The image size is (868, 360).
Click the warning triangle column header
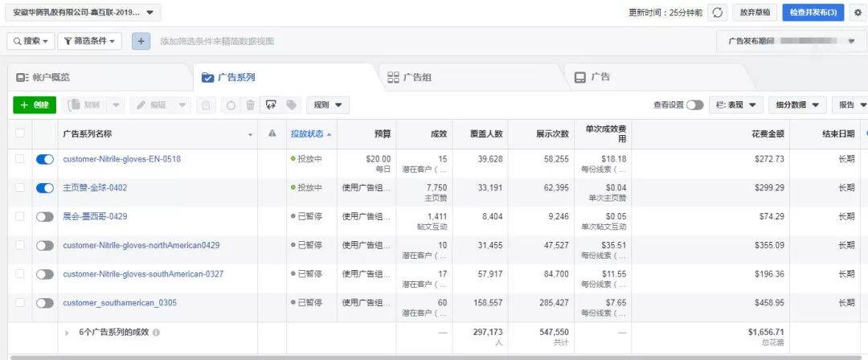click(272, 133)
